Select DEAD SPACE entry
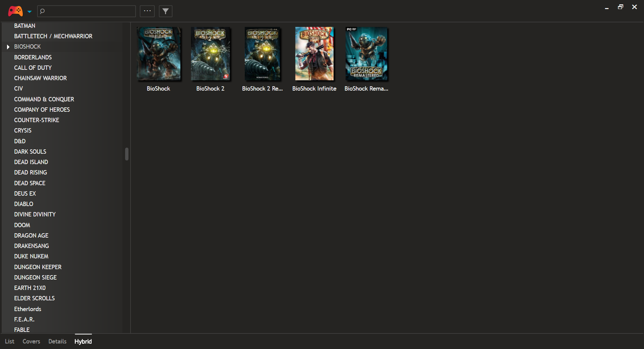 click(x=30, y=183)
